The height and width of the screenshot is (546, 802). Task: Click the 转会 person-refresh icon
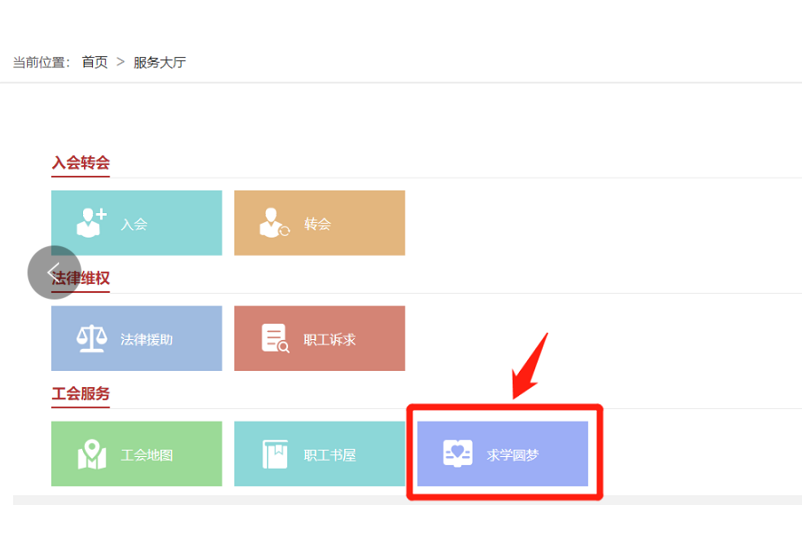[x=275, y=223]
